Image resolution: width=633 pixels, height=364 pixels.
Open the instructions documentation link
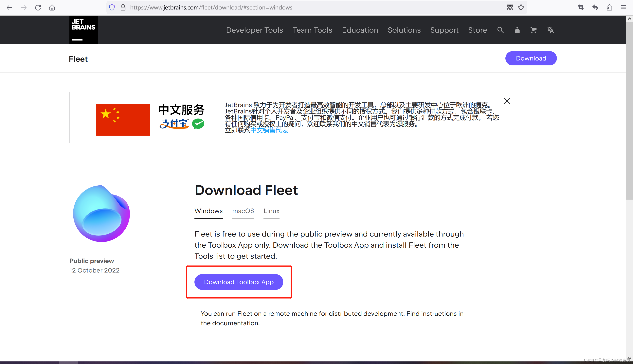point(439,313)
